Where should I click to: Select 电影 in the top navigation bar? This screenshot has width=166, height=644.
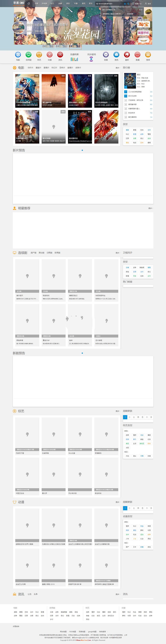point(37,4)
